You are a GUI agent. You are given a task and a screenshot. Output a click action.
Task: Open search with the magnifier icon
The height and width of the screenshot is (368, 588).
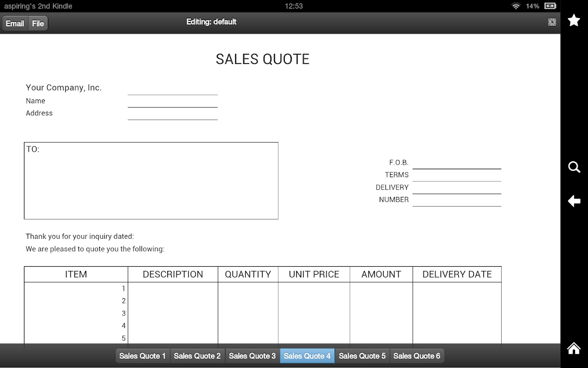point(574,167)
